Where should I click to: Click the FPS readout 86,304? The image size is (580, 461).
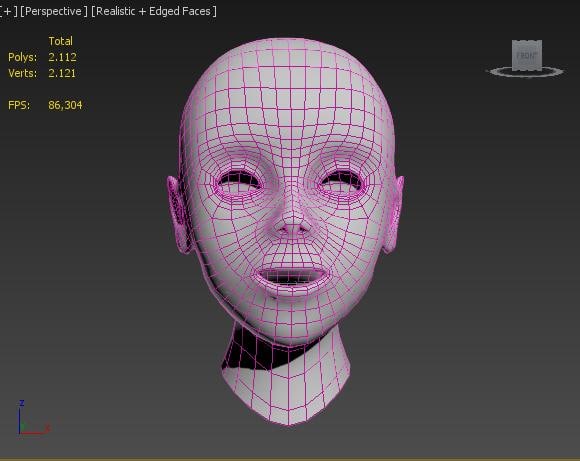tap(65, 105)
